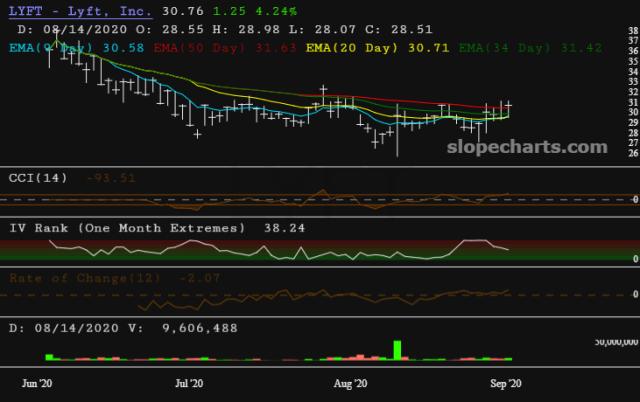Click the 38 price level on the axis

click(631, 31)
